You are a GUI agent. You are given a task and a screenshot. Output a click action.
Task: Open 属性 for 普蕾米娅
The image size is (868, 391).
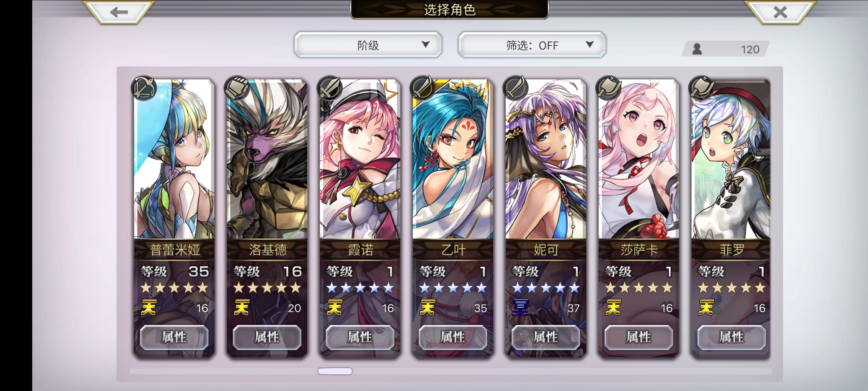point(174,337)
